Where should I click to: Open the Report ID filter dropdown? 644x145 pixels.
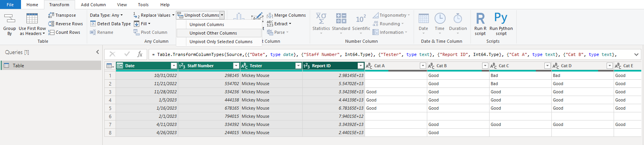tap(361, 66)
